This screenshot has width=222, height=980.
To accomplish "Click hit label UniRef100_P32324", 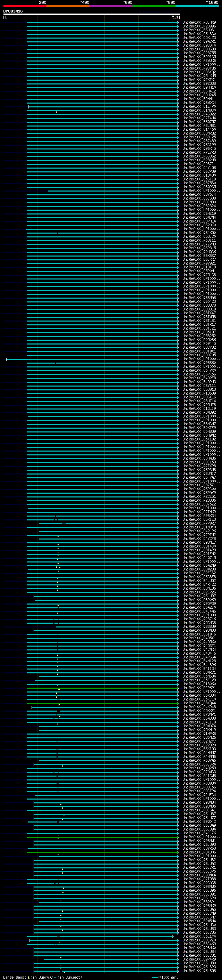I will tap(199, 206).
